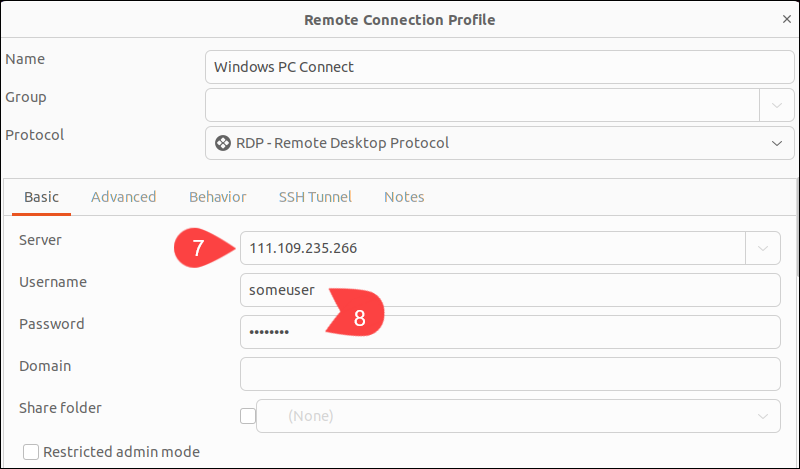Open the Protocol dropdown list
The width and height of the screenshot is (800, 469).
tap(499, 143)
